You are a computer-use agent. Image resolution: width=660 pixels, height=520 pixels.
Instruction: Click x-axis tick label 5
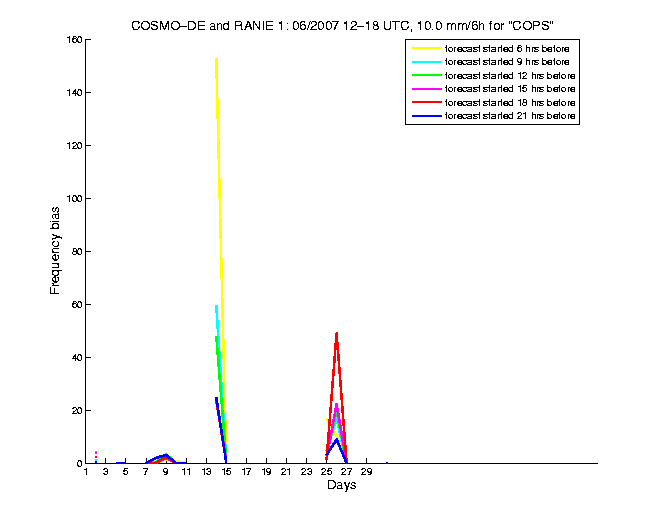pyautogui.click(x=125, y=472)
